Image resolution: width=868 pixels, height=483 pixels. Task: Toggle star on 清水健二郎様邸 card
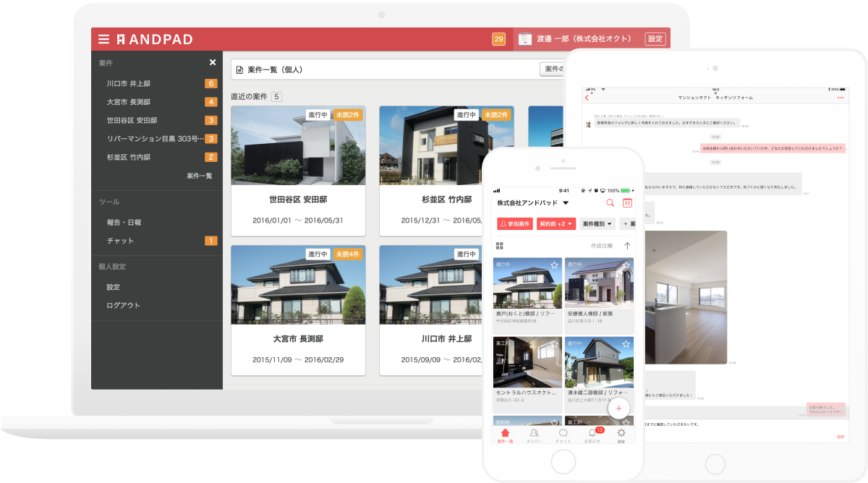[x=626, y=344]
